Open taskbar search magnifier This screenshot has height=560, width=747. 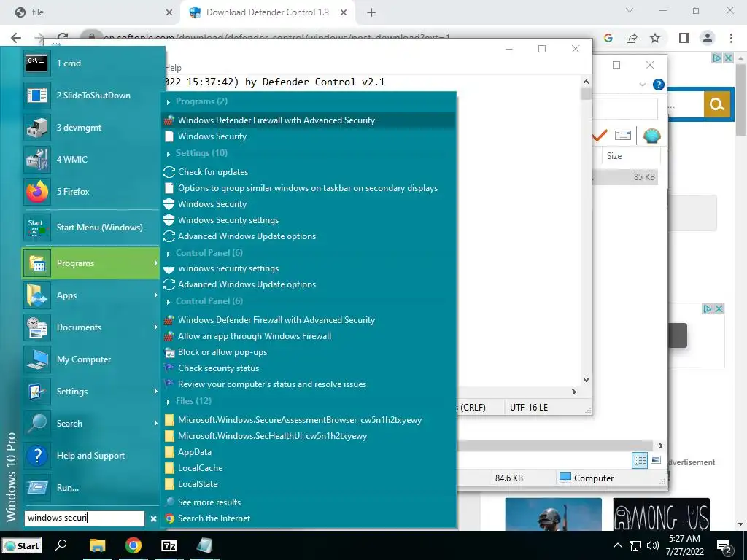click(x=61, y=545)
